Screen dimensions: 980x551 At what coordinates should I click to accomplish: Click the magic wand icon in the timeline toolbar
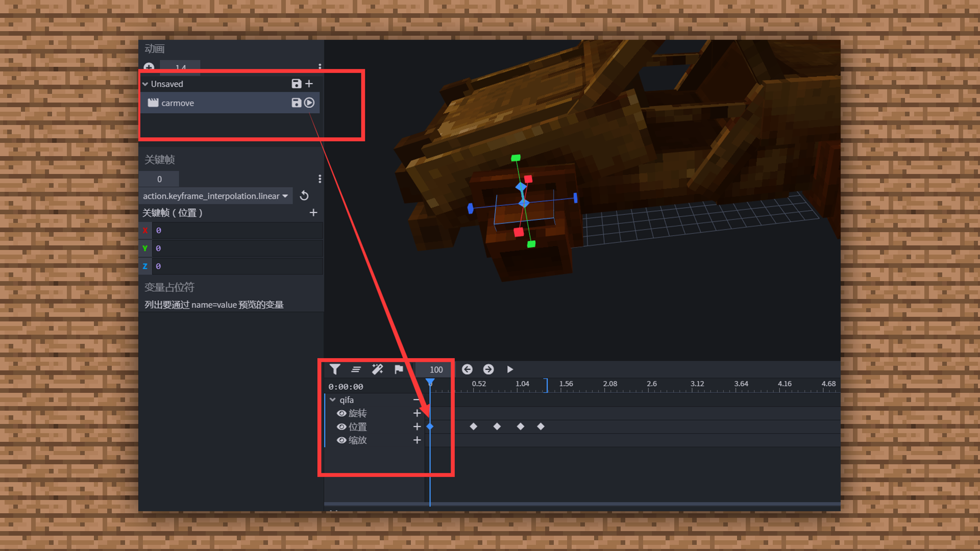tap(378, 369)
